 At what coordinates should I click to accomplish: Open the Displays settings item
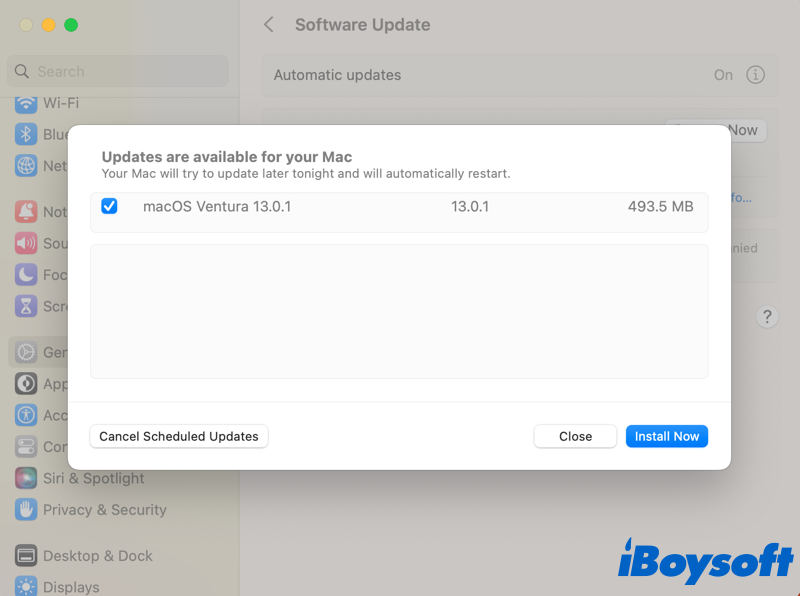[70, 587]
